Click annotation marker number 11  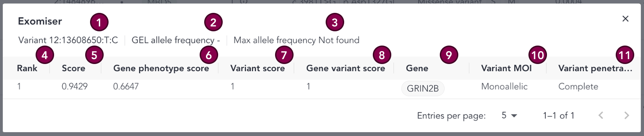(624, 55)
